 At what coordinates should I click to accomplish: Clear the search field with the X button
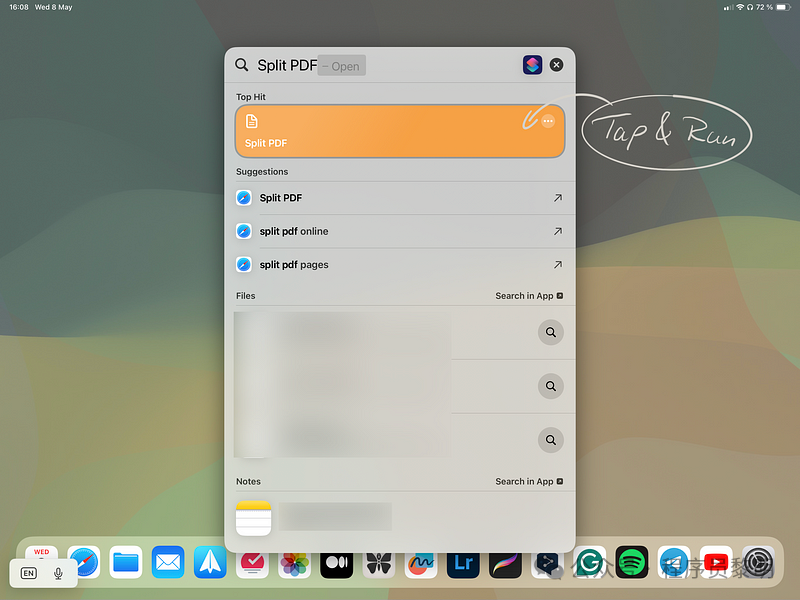coord(556,65)
